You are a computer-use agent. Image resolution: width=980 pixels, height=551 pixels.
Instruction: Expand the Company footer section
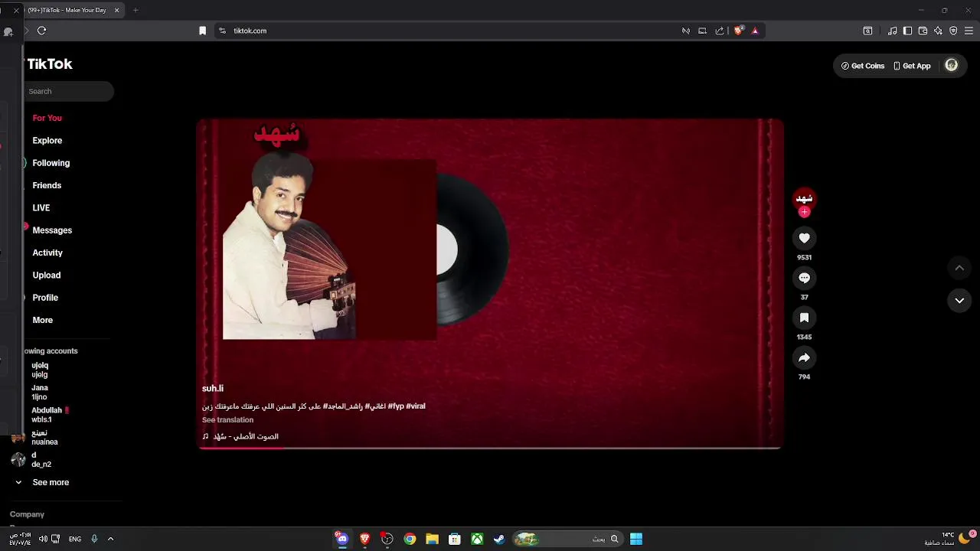pyautogui.click(x=27, y=514)
